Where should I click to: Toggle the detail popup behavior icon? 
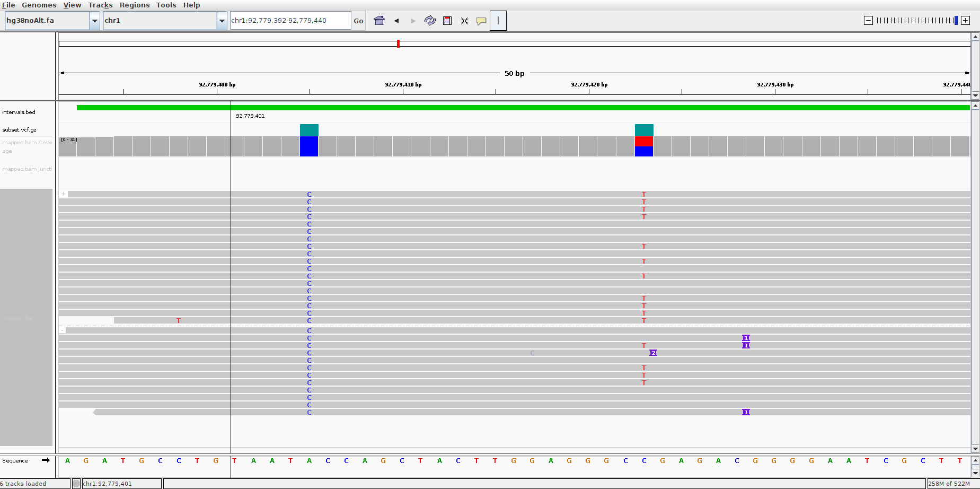coord(481,21)
